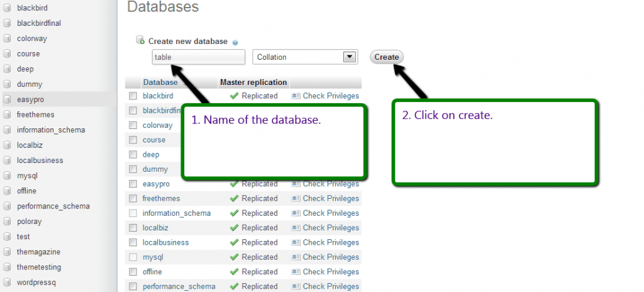This screenshot has height=292, width=644.
Task: Select themagazine in the database list
Action: [38, 252]
